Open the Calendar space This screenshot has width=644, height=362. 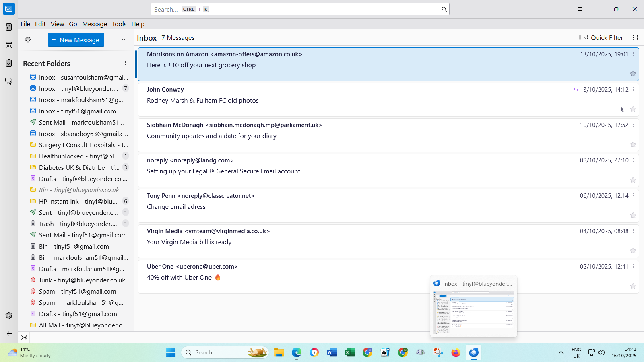[x=9, y=45]
